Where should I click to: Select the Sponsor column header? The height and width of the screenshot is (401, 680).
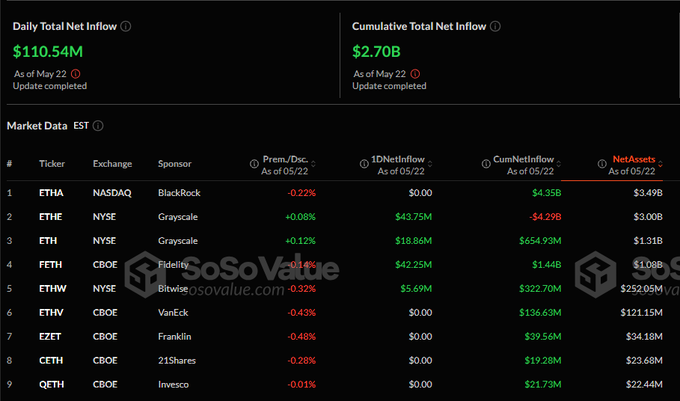(174, 163)
